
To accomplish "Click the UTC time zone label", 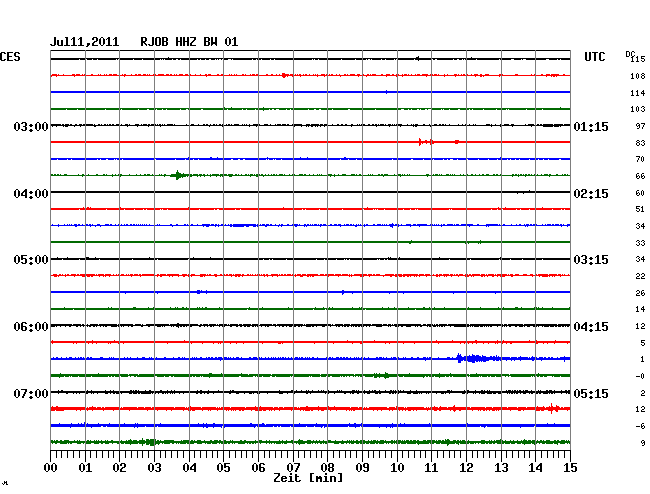I will 594,57.
